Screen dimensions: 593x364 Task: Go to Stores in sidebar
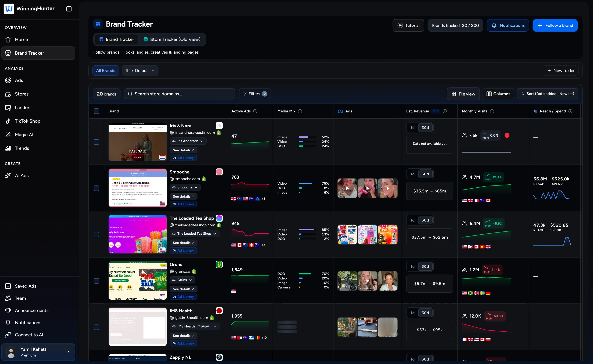point(38,94)
